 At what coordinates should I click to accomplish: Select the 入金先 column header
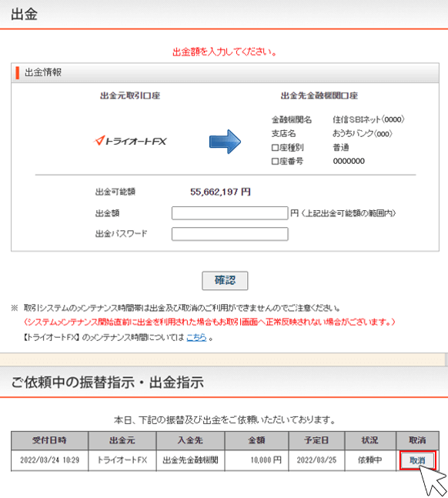tap(190, 440)
